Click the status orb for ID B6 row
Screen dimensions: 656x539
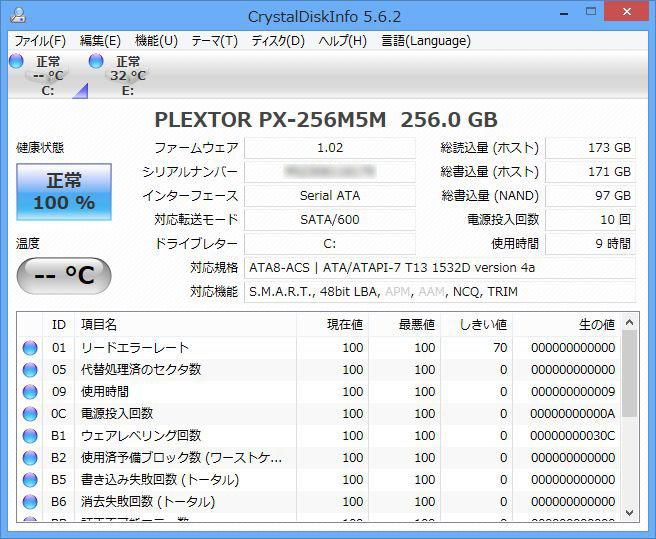30,502
